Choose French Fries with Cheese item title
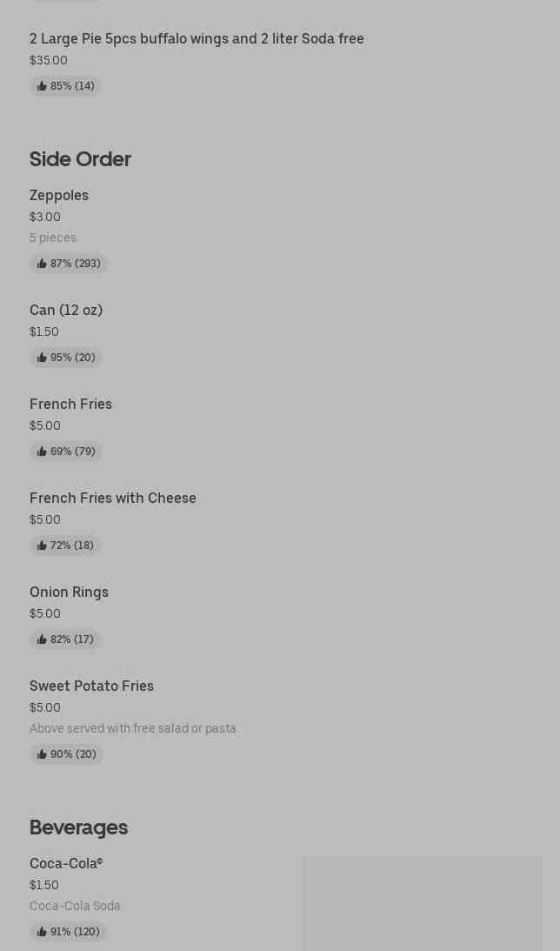560x951 pixels. coord(113,498)
